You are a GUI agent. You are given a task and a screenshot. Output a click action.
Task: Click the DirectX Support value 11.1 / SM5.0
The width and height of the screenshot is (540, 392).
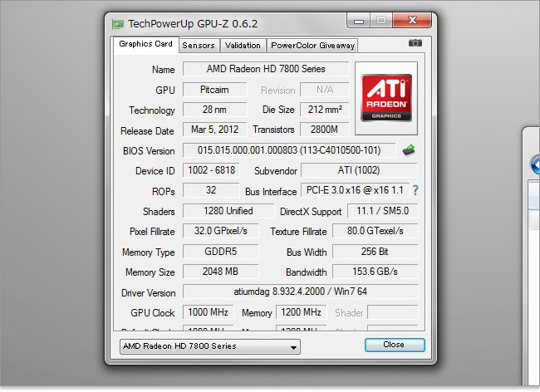[x=383, y=211]
